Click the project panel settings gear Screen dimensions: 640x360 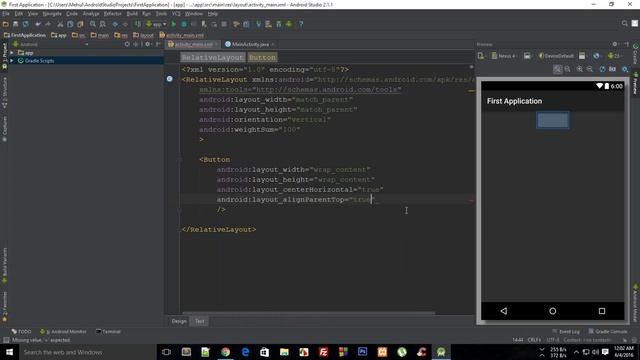coord(148,44)
